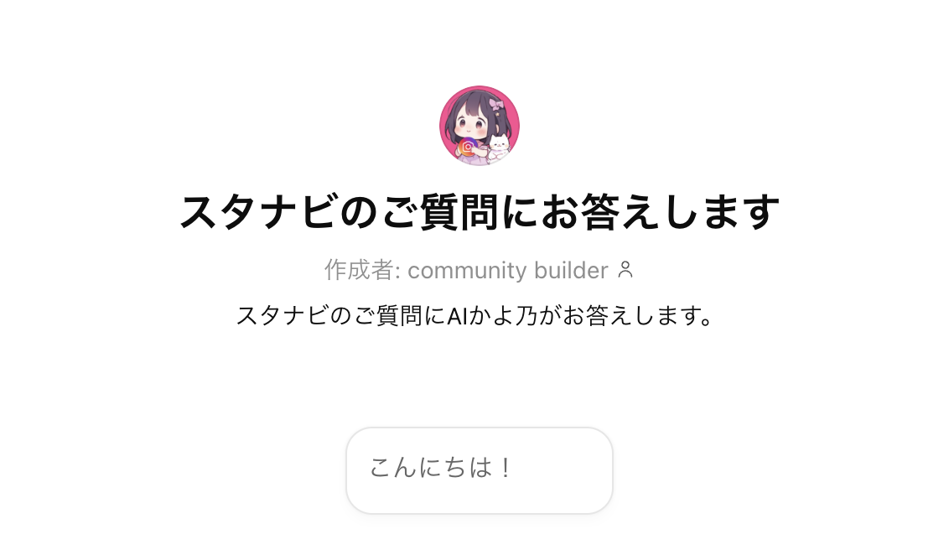Click the Instagram logo in the avatar
The width and height of the screenshot is (949, 560).
[467, 147]
